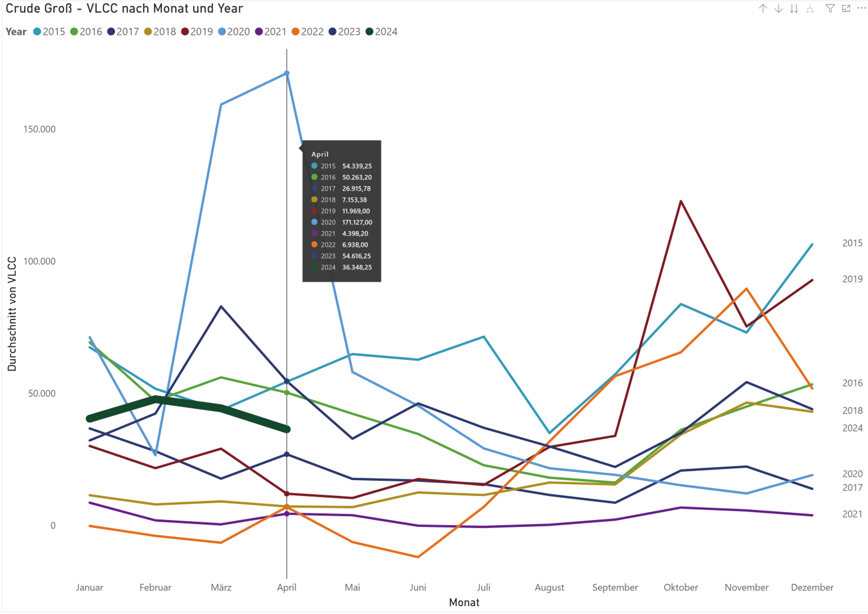The width and height of the screenshot is (868, 614).
Task: Expand all down one hierarchy level
Action: (810, 9)
